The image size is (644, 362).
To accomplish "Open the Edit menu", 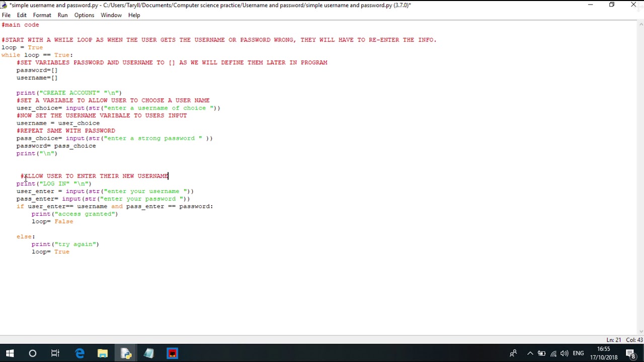I will (22, 15).
